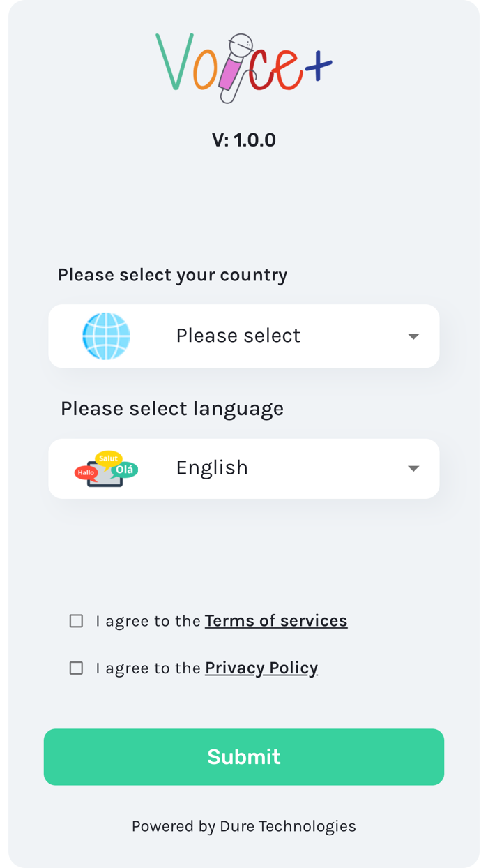Click the globe icon in country selector
This screenshot has width=488, height=868.
(x=106, y=336)
